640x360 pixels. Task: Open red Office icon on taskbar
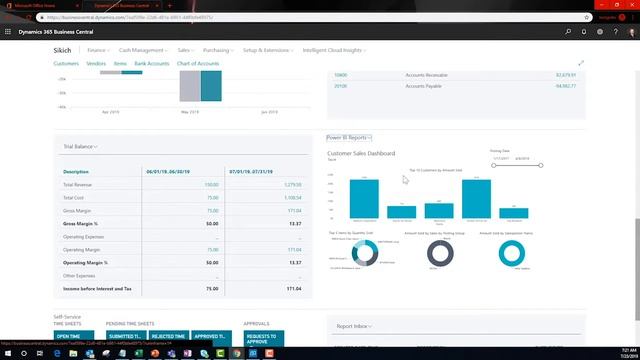pos(269,353)
